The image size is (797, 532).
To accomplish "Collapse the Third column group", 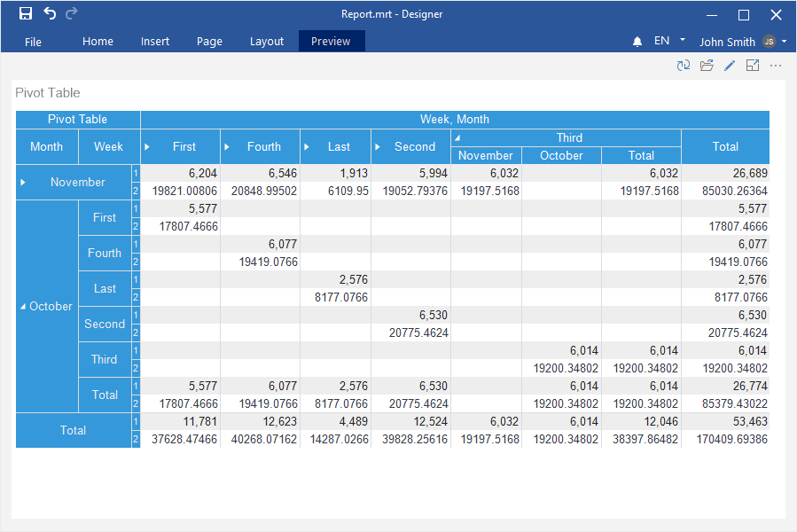I will pyautogui.click(x=457, y=137).
